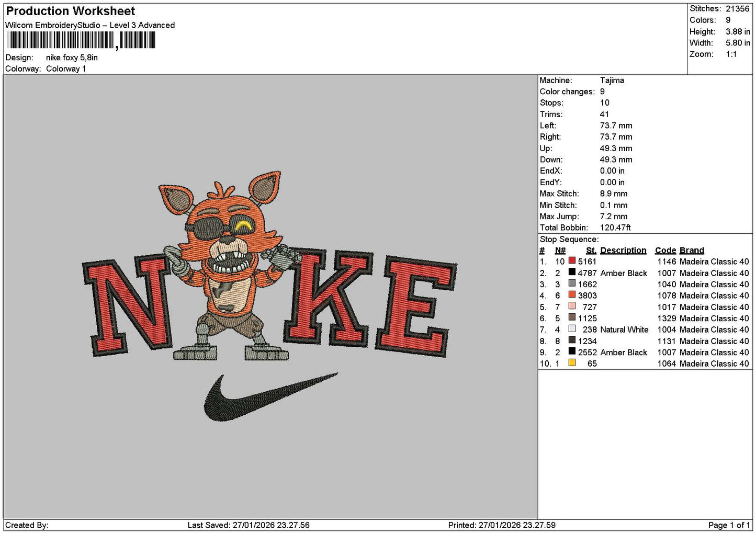756x534 pixels.
Task: Click the Color changes value 9
Action: (602, 92)
